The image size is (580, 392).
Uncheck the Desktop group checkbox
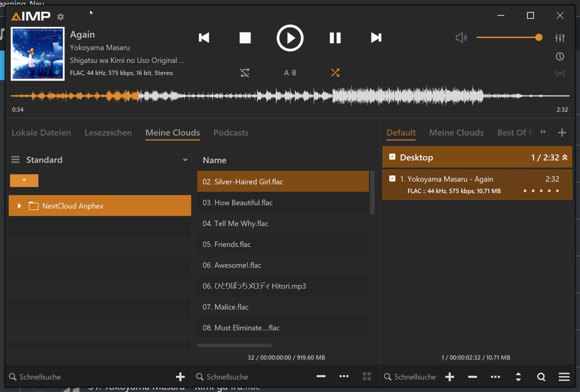pos(392,157)
